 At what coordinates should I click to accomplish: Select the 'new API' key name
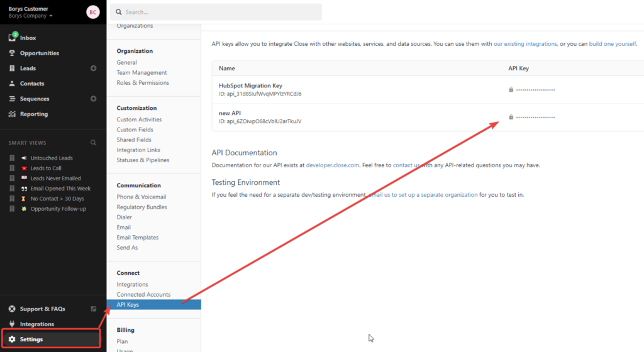(230, 113)
